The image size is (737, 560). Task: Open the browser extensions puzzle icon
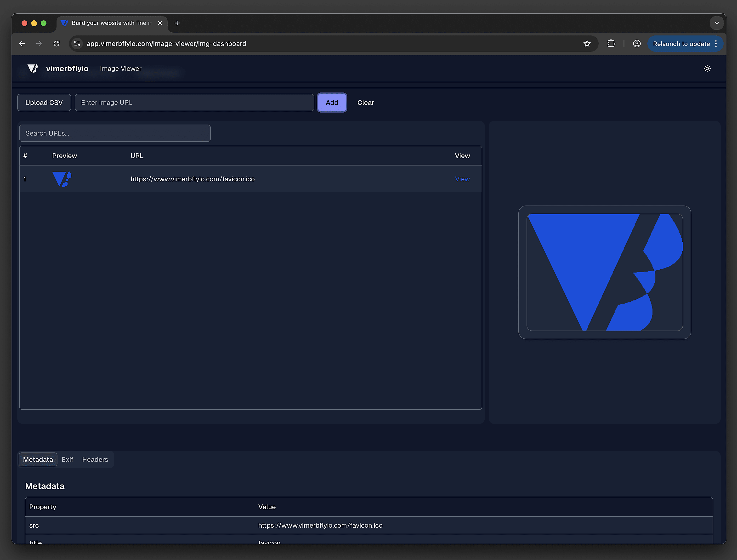(x=611, y=43)
